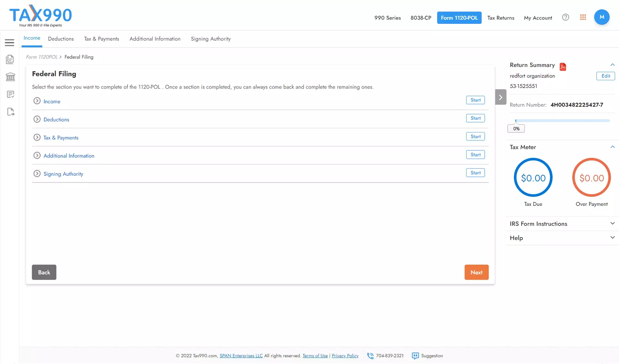619x364 pixels.
Task: Open the 8038-CP menu
Action: point(421,18)
